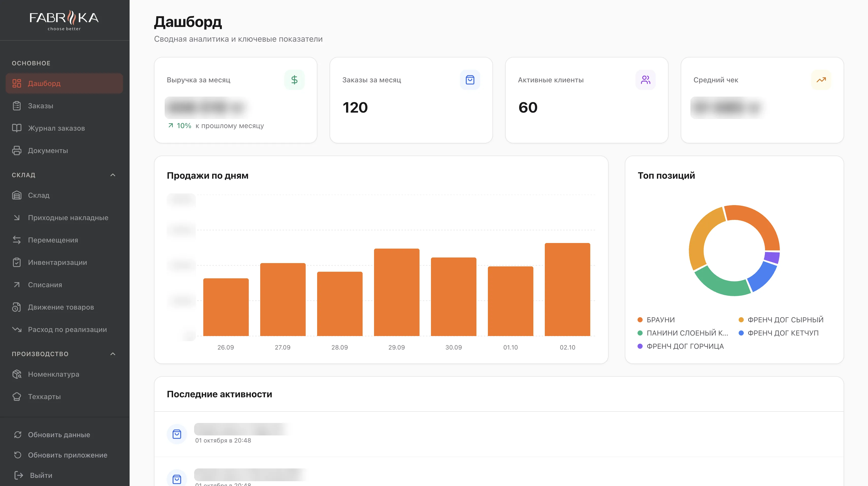Click Обновить данные button
This screenshot has width=868, height=486.
pyautogui.click(x=64, y=435)
